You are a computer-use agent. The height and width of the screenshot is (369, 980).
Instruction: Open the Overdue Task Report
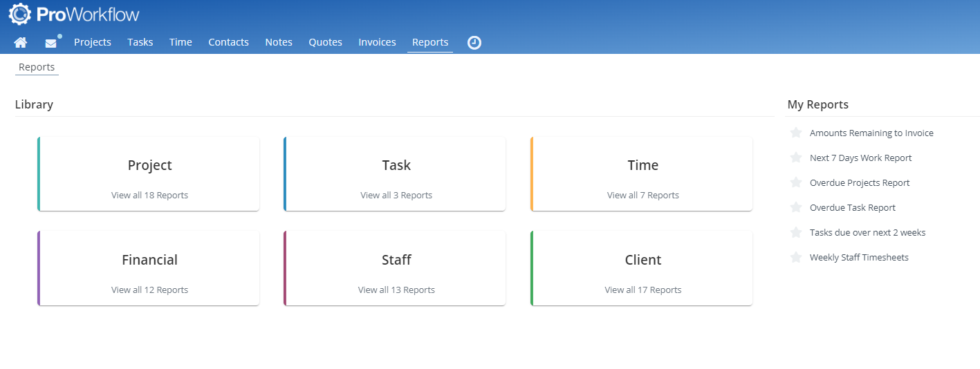point(853,207)
